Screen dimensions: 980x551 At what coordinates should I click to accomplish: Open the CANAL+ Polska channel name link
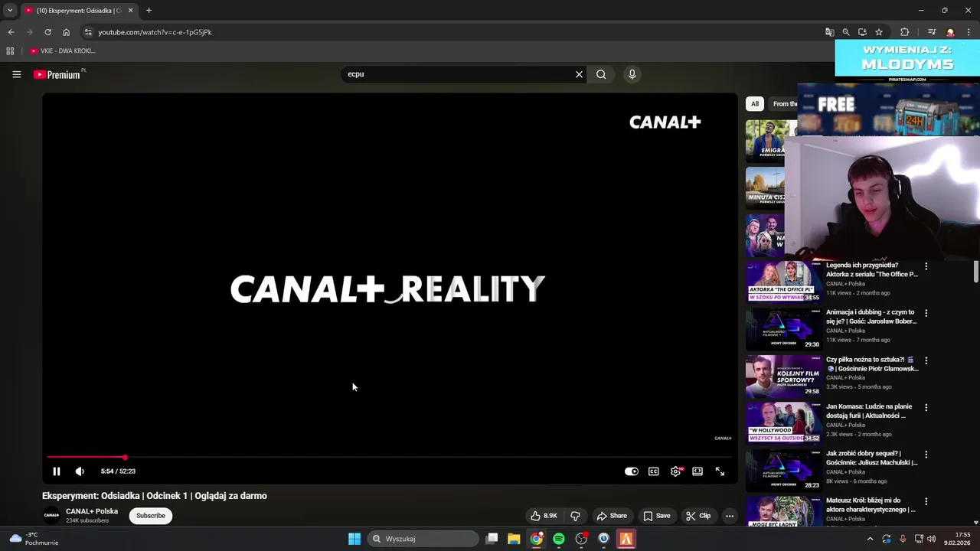pyautogui.click(x=92, y=511)
